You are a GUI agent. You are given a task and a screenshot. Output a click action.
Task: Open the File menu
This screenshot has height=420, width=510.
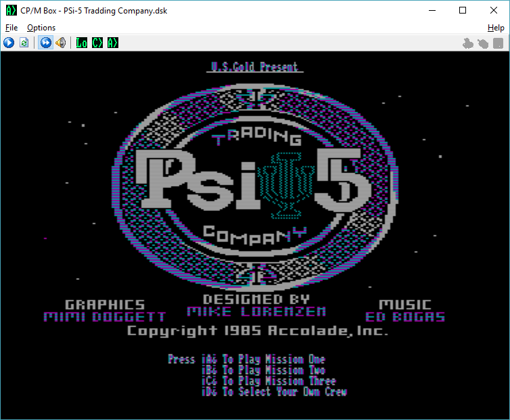tap(11, 28)
